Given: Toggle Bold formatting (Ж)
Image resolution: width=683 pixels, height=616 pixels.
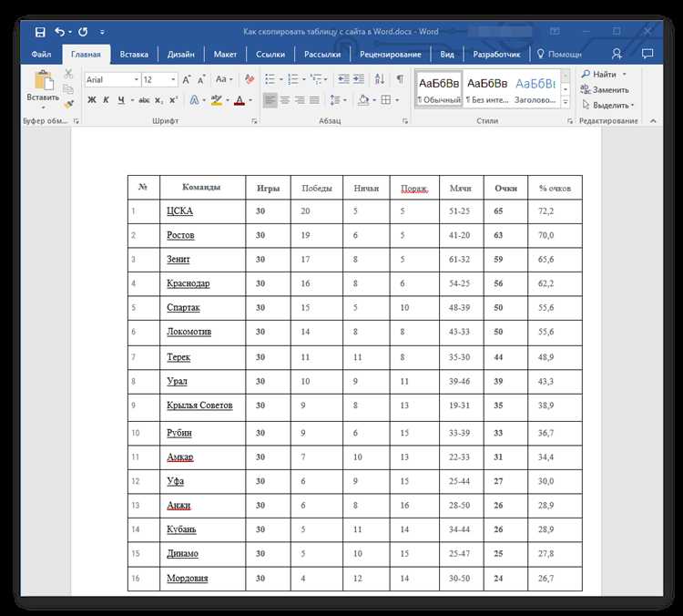Looking at the screenshot, I should [x=91, y=100].
